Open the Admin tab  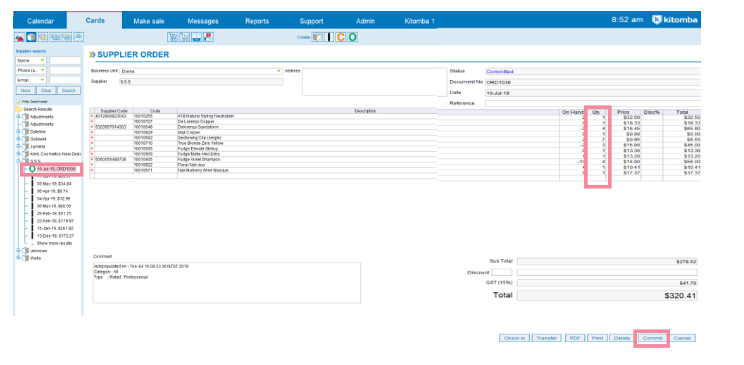(x=365, y=21)
